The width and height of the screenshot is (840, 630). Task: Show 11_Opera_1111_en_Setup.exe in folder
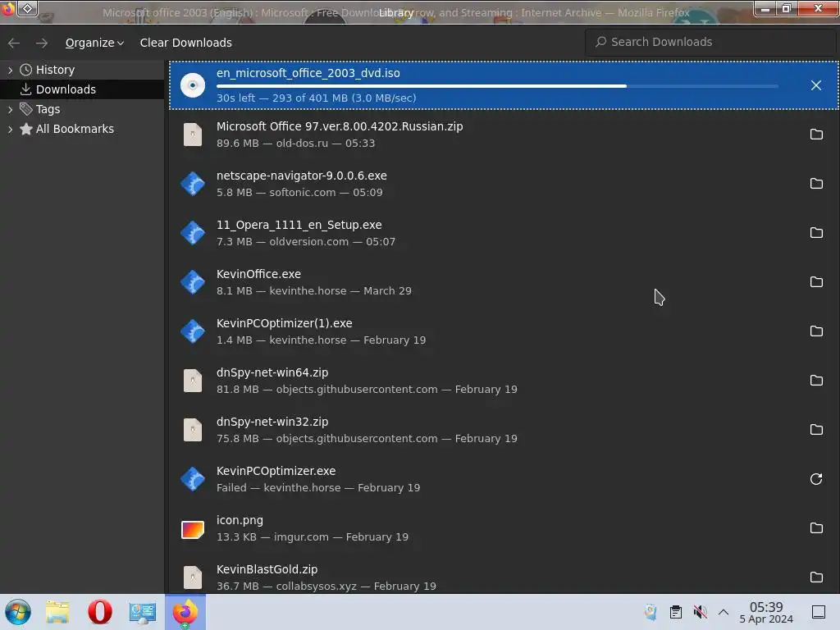pos(816,233)
